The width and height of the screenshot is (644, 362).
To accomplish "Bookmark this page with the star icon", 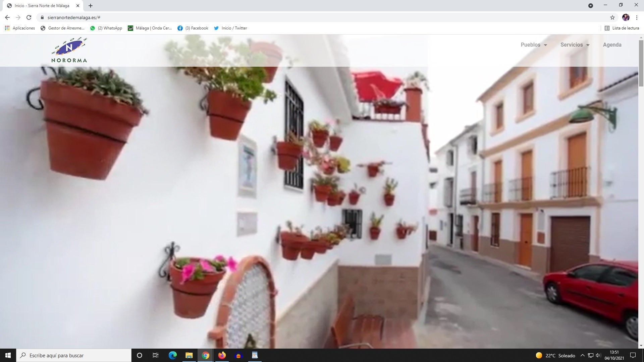I will (x=613, y=17).
